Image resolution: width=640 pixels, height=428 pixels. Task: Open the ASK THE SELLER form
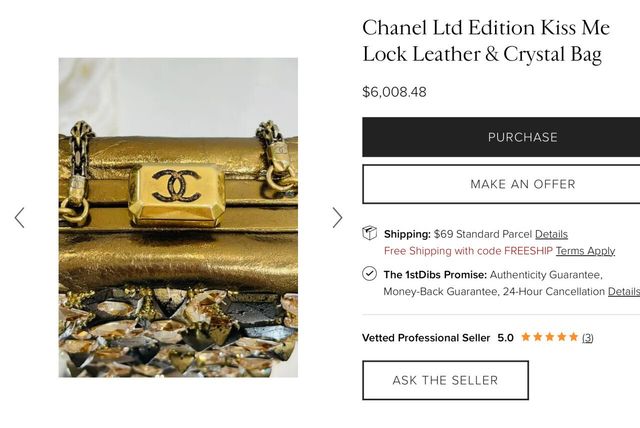click(445, 380)
